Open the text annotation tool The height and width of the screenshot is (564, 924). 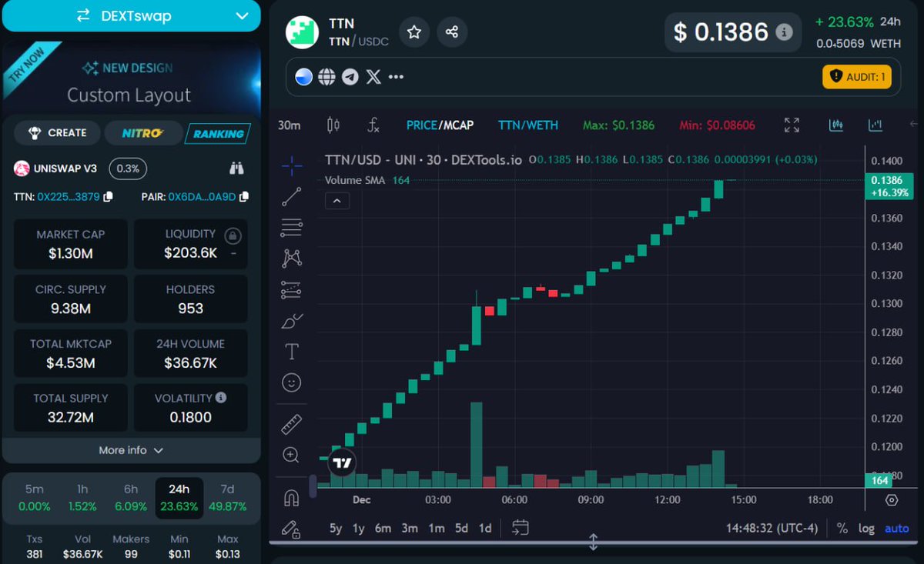(291, 351)
